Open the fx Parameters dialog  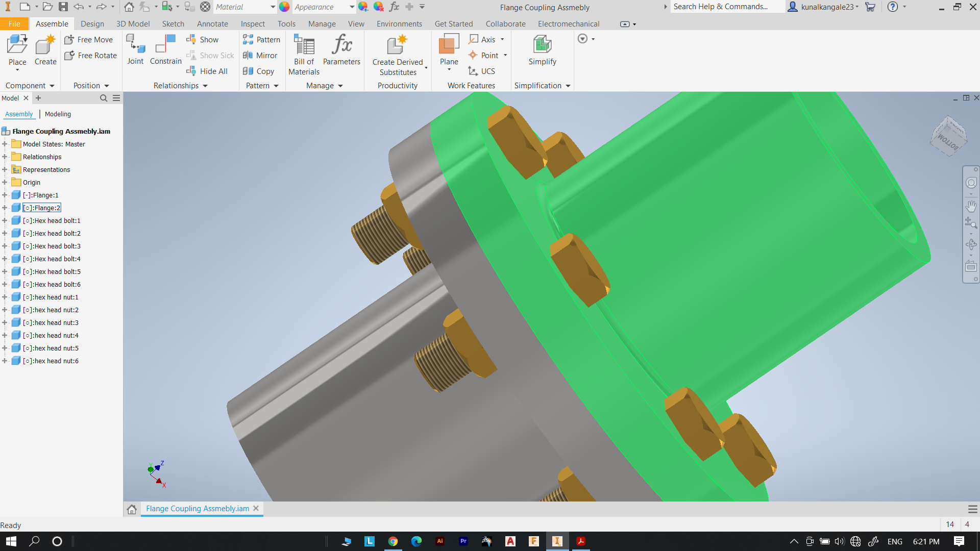341,49
